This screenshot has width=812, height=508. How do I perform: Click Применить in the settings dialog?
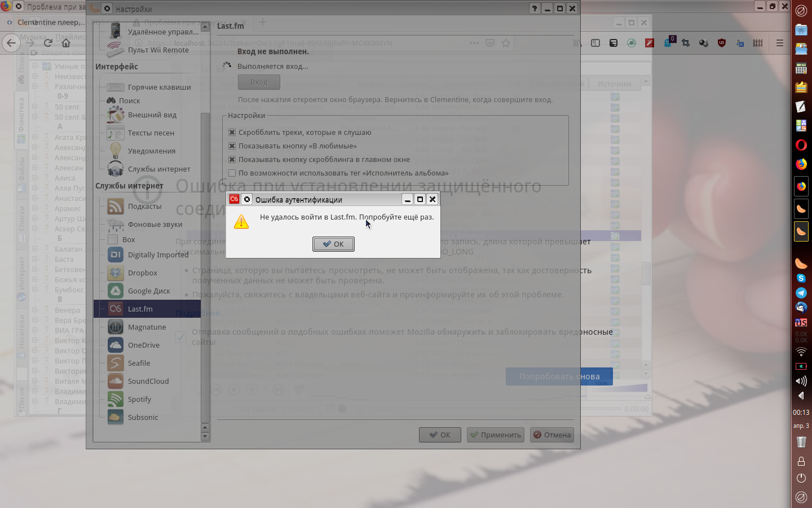(496, 435)
